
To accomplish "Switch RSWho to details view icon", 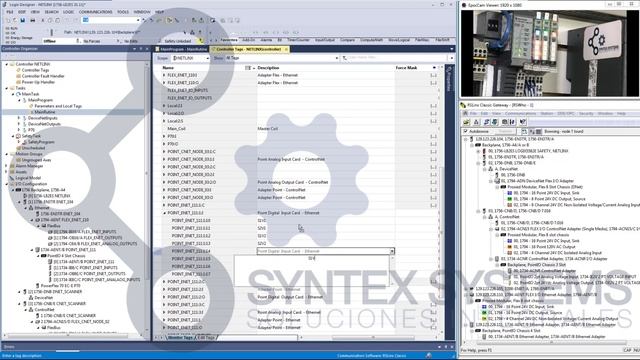I will coord(539,131).
